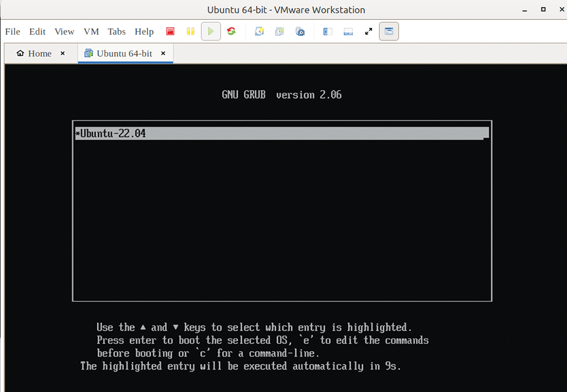Minimize the VMware Workstation window
The width and height of the screenshot is (567, 392).
click(x=524, y=10)
